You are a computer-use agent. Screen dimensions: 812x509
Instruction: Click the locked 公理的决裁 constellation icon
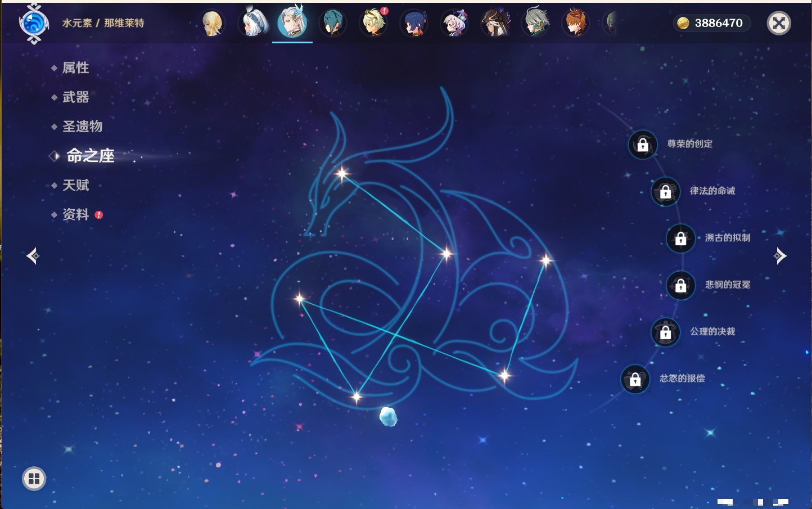point(665,332)
